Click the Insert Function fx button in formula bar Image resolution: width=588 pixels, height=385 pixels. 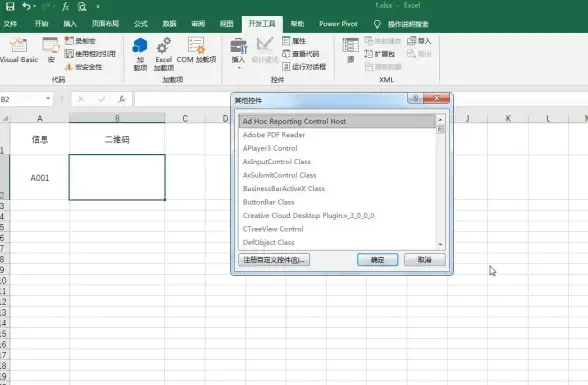(122, 99)
